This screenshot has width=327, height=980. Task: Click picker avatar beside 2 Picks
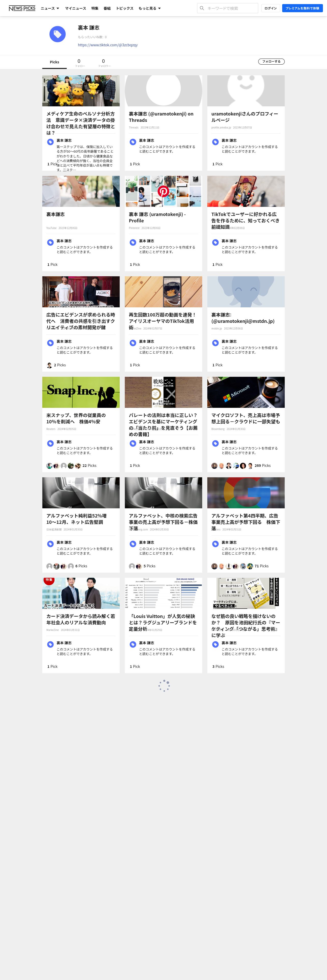tap(49, 365)
